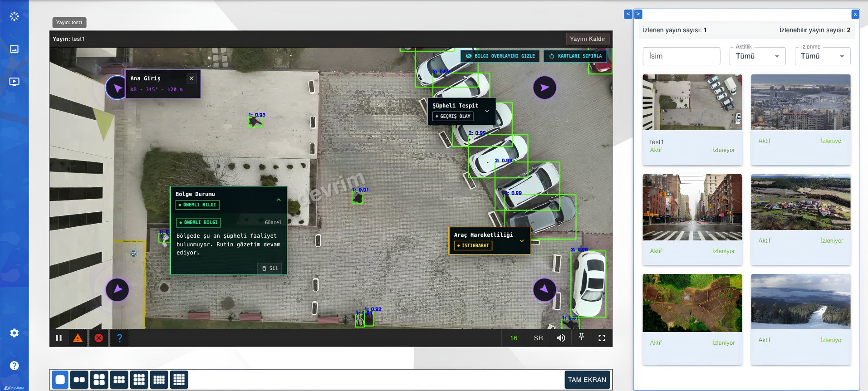Open the Aktiflik dropdown

pyautogui.click(x=757, y=56)
